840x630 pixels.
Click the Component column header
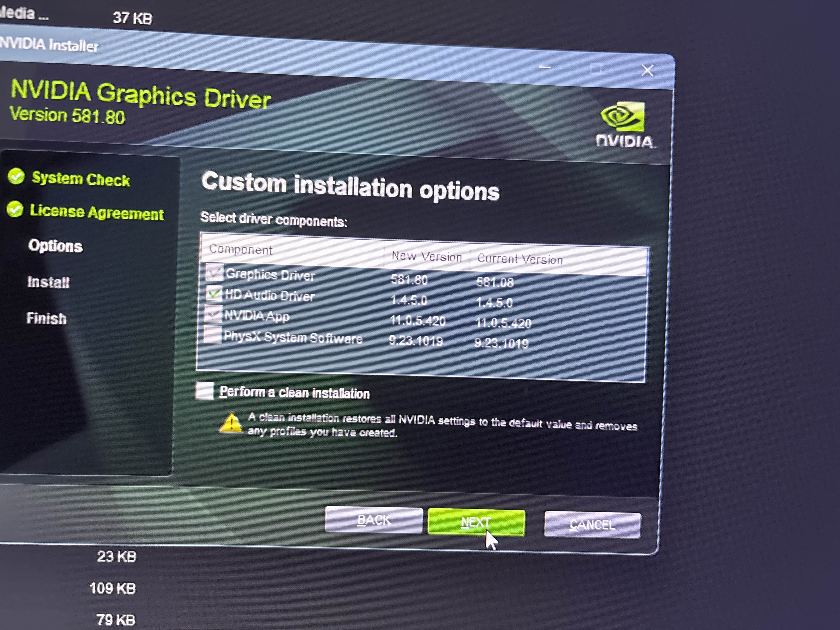click(241, 250)
